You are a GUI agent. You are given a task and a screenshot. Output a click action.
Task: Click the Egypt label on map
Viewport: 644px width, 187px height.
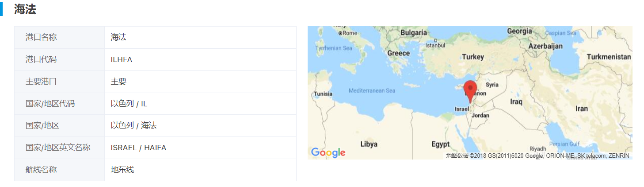click(440, 144)
